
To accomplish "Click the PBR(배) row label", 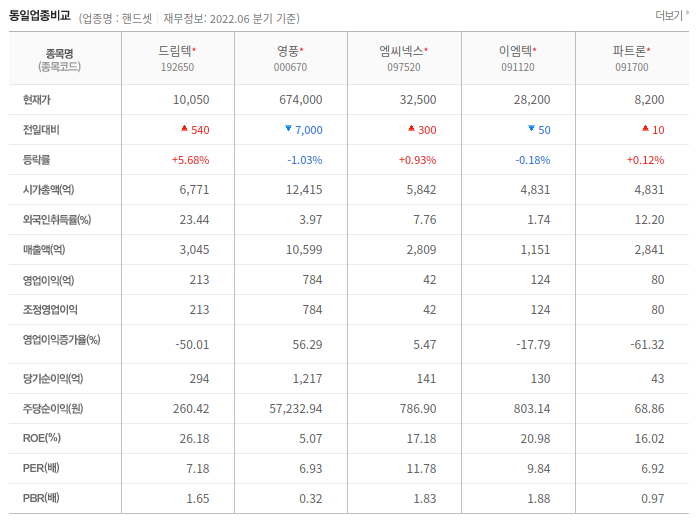I will pyautogui.click(x=41, y=498).
